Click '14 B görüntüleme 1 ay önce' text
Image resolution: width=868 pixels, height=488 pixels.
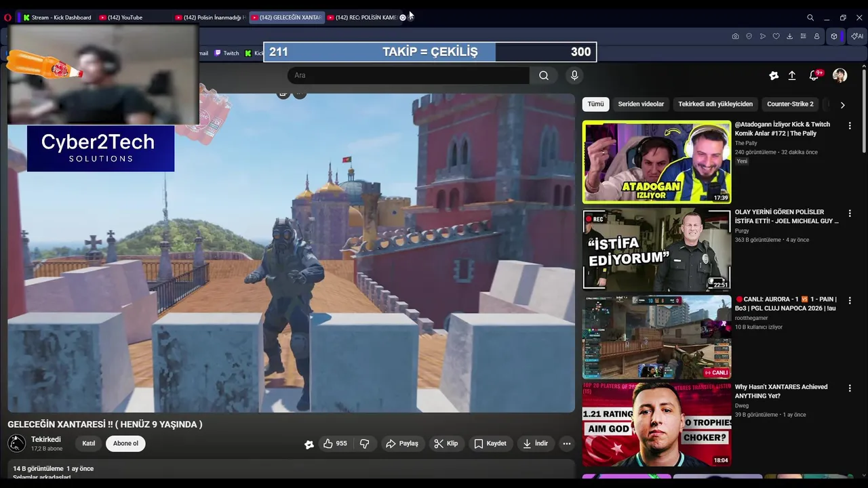pos(54,468)
